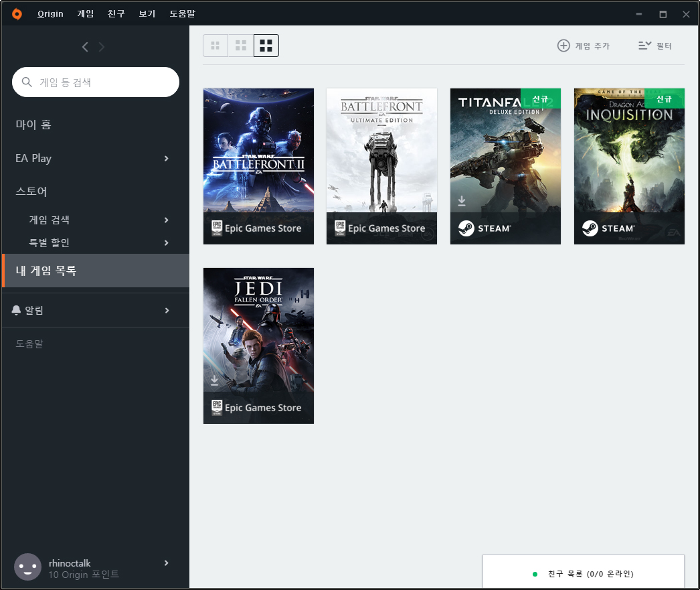The image size is (700, 590).
Task: Open 도움말 link in sidebar
Action: (29, 344)
